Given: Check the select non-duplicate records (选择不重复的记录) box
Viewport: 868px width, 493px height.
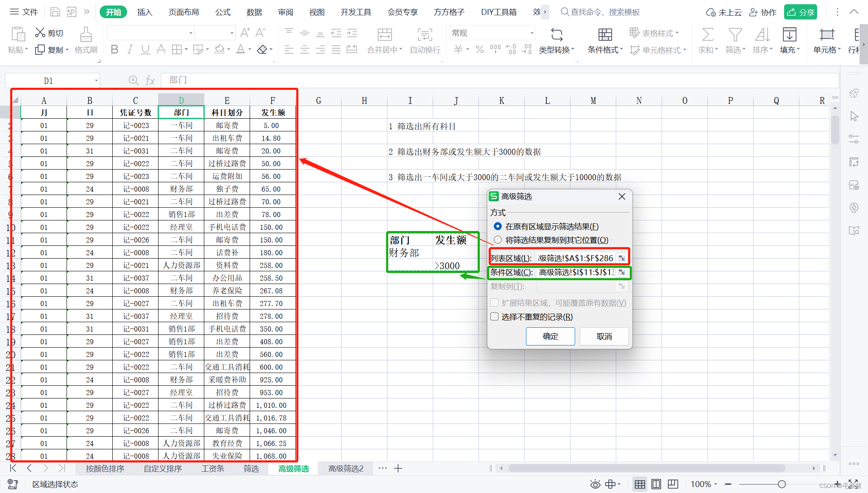Looking at the screenshot, I should point(495,317).
